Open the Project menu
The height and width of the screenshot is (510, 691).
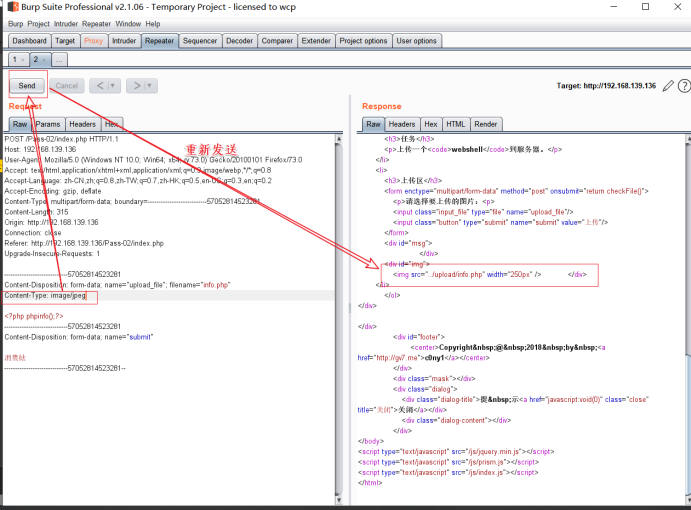(x=38, y=24)
